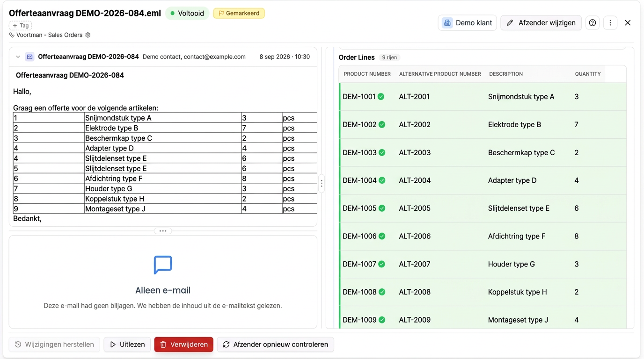Image resolution: width=644 pixels, height=359 pixels.
Task: Sort by the PRODUCT NUMBER column header
Action: [x=367, y=74]
